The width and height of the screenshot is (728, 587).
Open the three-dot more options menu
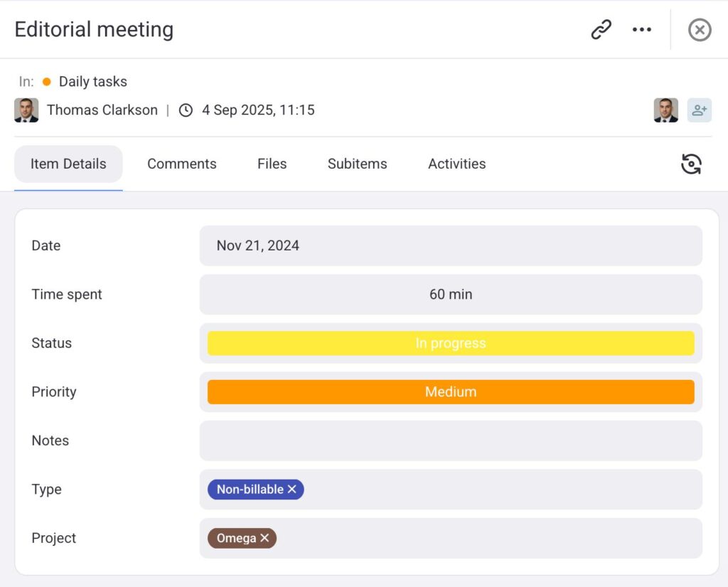(x=641, y=30)
